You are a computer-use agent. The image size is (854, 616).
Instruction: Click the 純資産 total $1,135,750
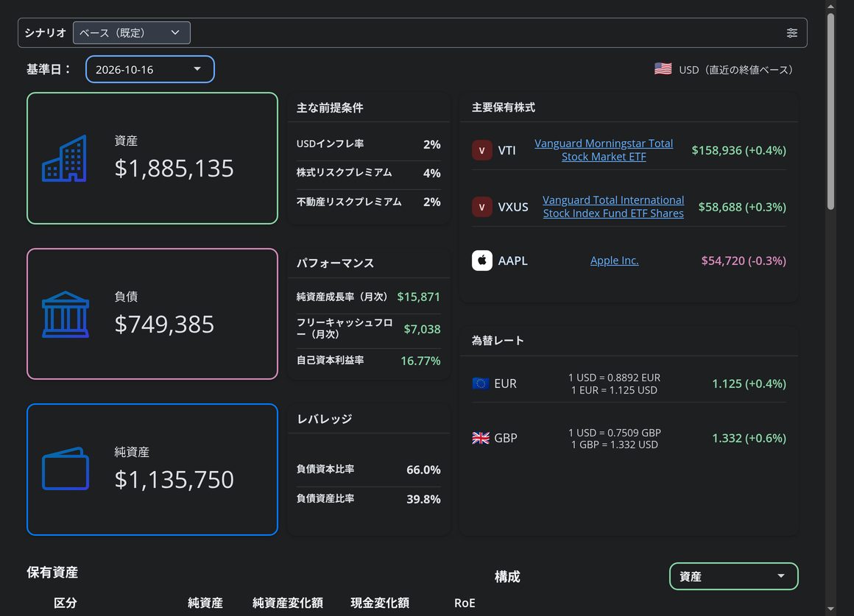pyautogui.click(x=174, y=479)
